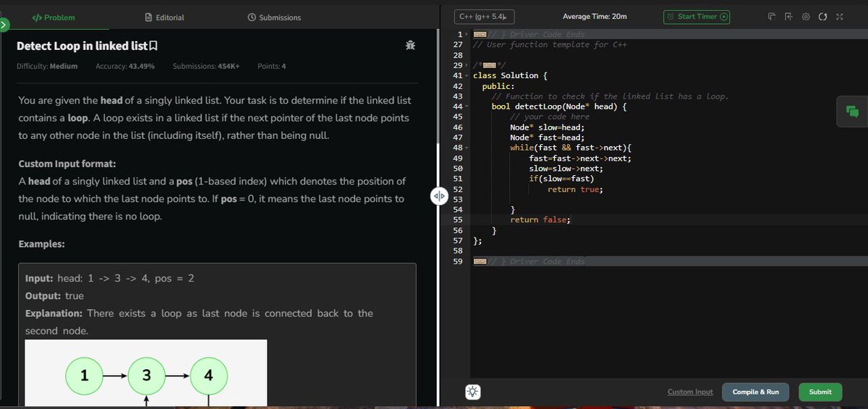Click the line 'Node* fast=head;'
The width and height of the screenshot is (868, 409).
coord(546,138)
